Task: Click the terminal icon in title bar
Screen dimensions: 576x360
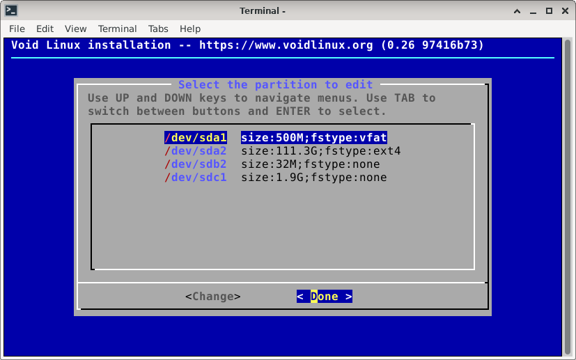Action: coord(11,11)
